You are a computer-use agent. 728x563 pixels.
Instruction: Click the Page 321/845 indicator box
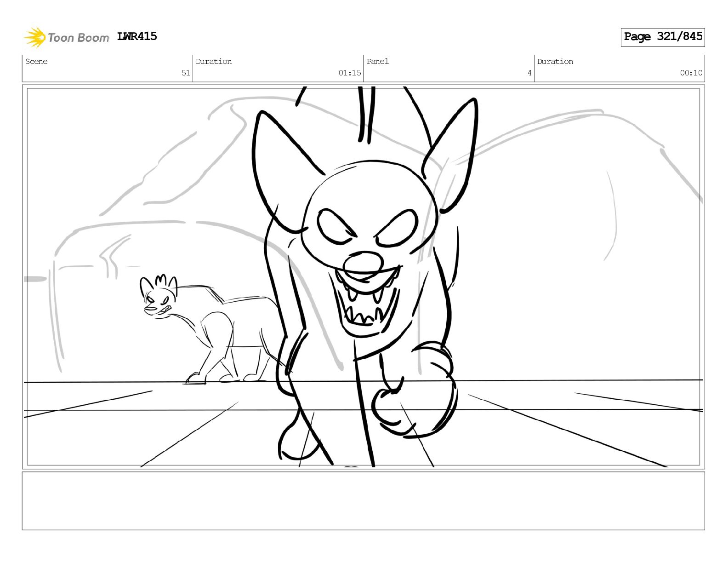click(x=663, y=37)
